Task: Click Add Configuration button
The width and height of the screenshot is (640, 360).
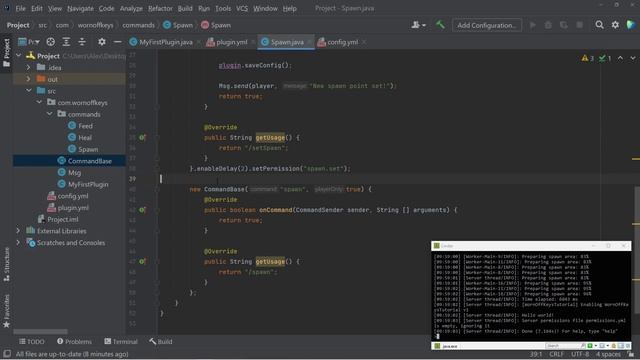Action: 487,25
